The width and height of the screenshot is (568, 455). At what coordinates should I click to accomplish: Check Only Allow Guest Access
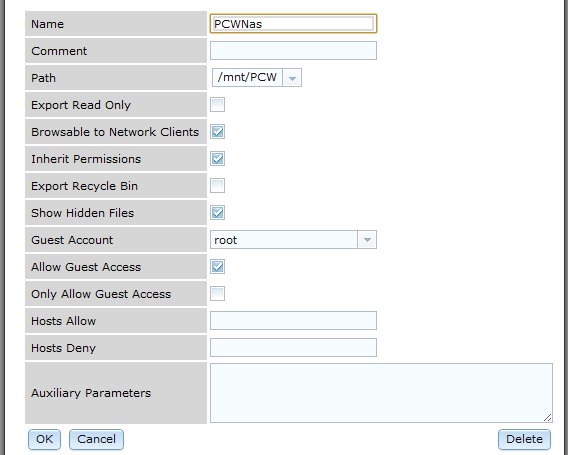(217, 293)
